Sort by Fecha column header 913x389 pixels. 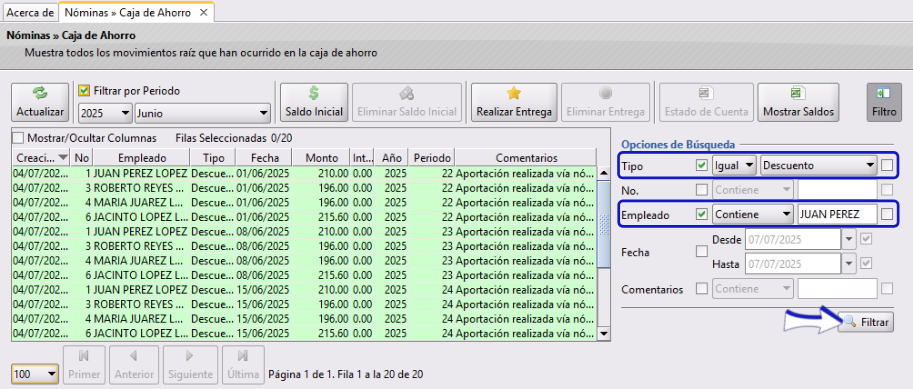265,158
